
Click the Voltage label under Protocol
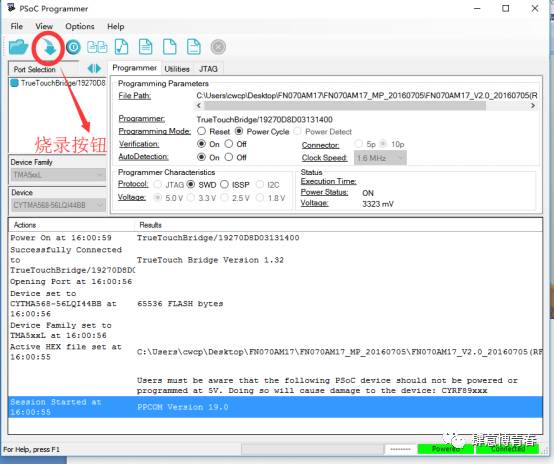coord(131,197)
